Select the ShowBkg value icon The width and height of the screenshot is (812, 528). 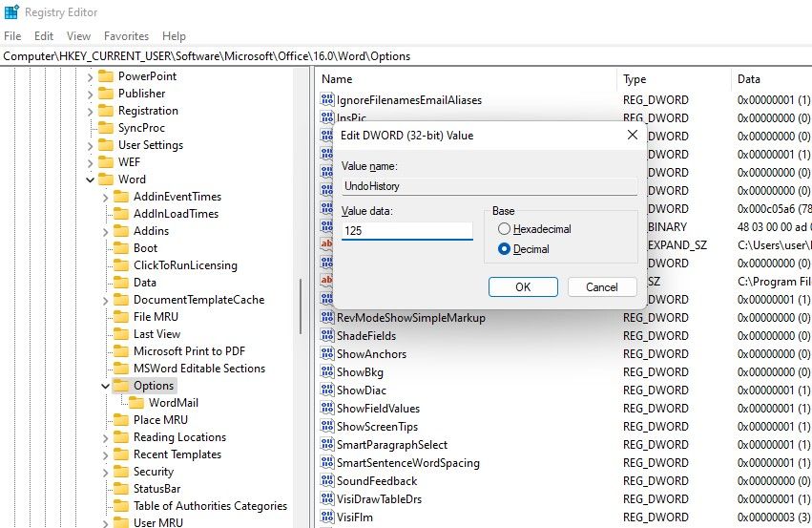tap(326, 371)
